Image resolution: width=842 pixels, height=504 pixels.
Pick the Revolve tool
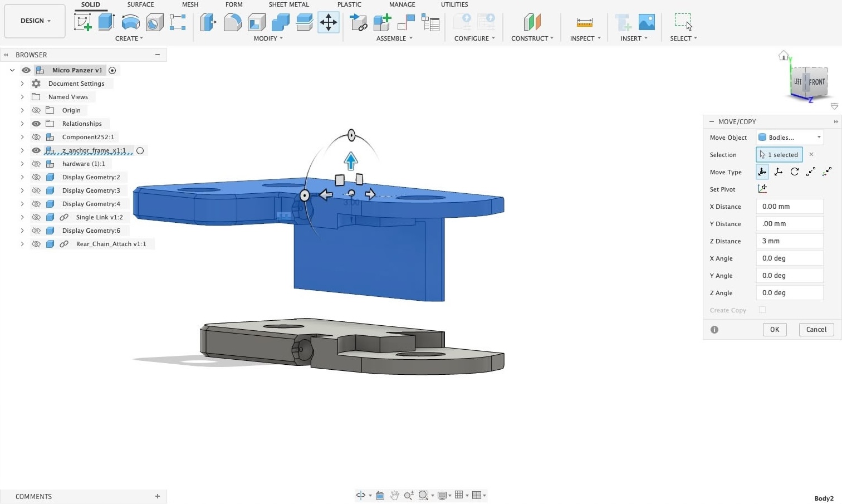(x=130, y=22)
